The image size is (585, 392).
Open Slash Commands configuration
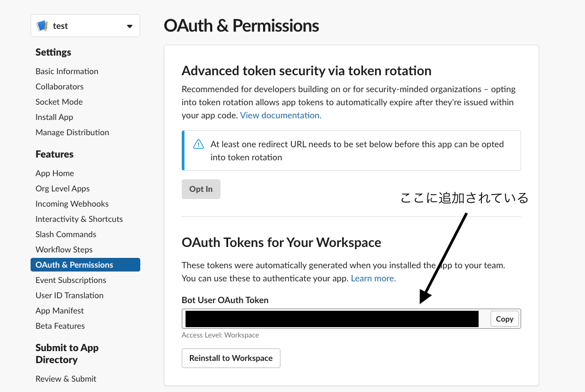click(x=65, y=234)
